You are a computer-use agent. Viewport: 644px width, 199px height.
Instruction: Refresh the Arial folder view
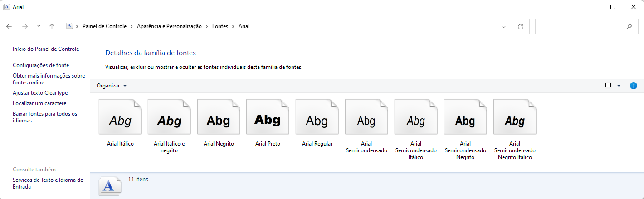click(521, 26)
